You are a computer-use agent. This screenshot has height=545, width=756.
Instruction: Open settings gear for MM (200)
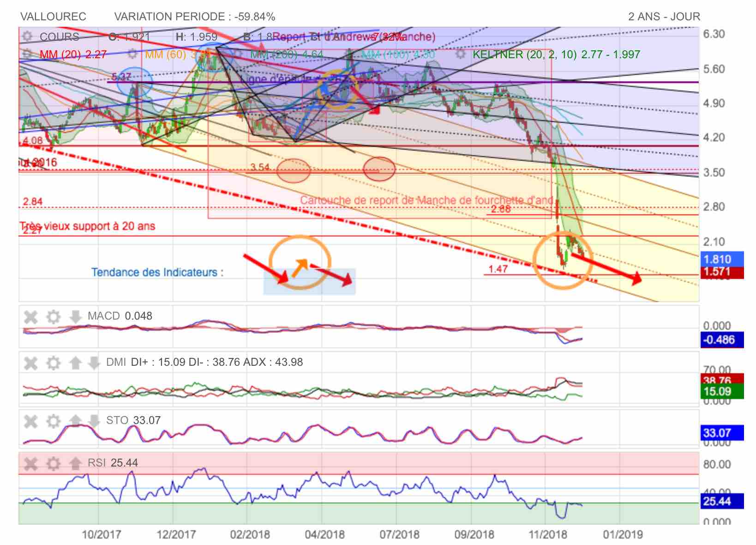tap(238, 54)
